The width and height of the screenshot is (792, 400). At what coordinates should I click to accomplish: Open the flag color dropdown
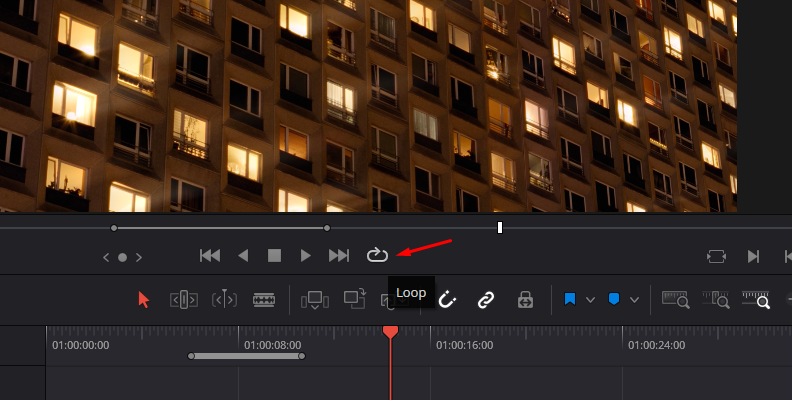(590, 300)
